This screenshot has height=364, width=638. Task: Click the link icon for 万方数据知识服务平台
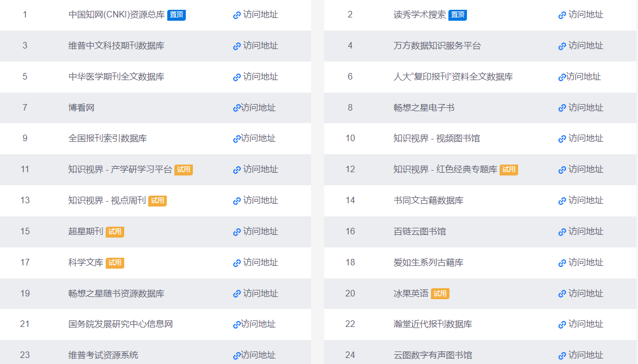click(x=562, y=46)
